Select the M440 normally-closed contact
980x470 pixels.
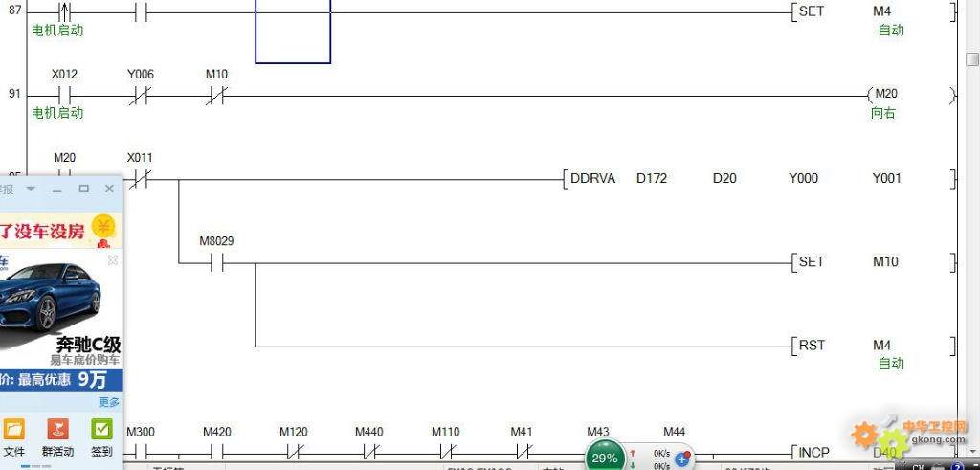click(369, 451)
